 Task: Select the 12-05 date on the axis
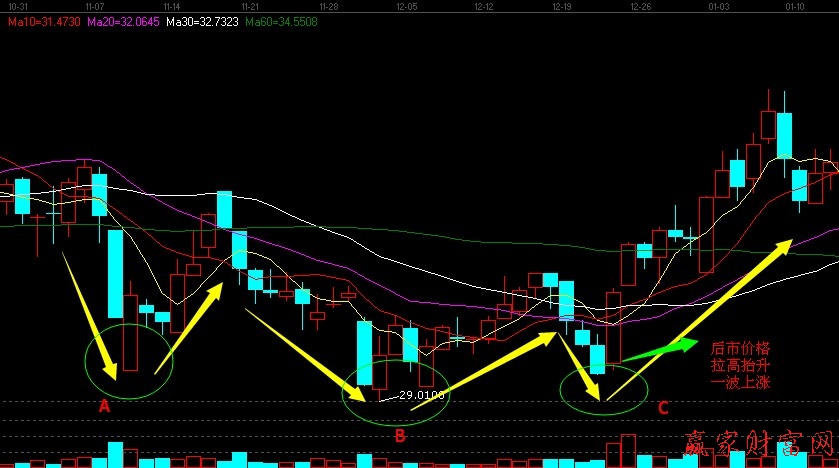(406, 7)
